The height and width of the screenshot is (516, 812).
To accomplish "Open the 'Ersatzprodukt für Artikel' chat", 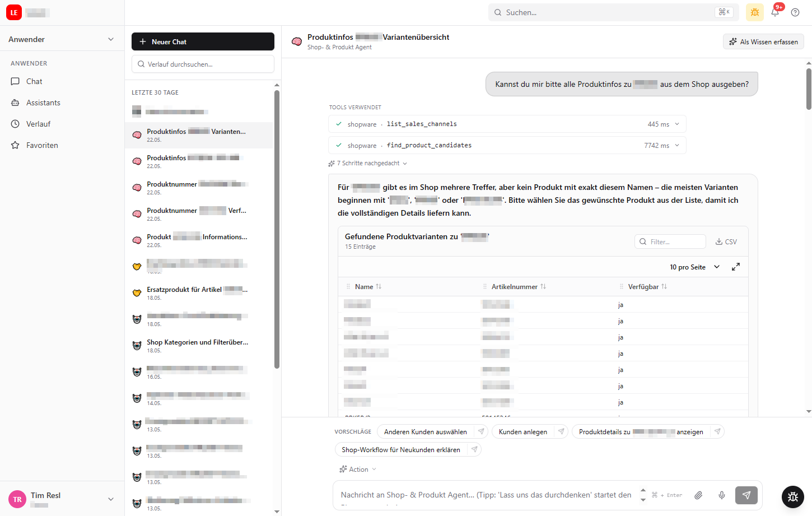I will (x=199, y=293).
